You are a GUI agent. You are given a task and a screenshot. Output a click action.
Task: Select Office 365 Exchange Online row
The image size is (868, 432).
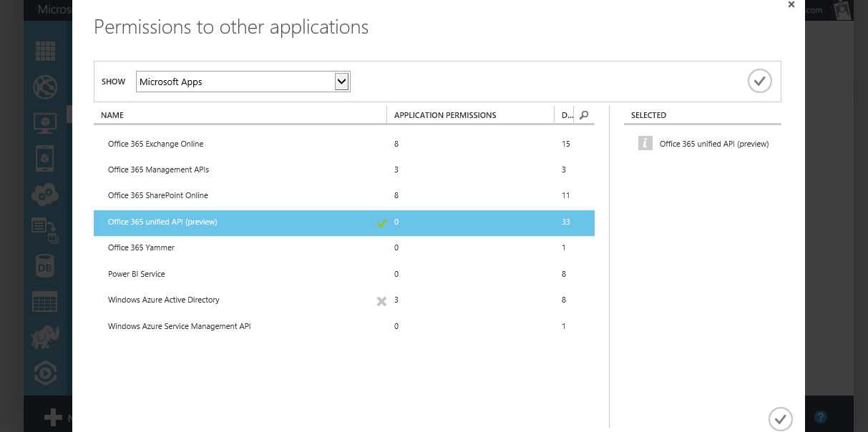(344, 144)
